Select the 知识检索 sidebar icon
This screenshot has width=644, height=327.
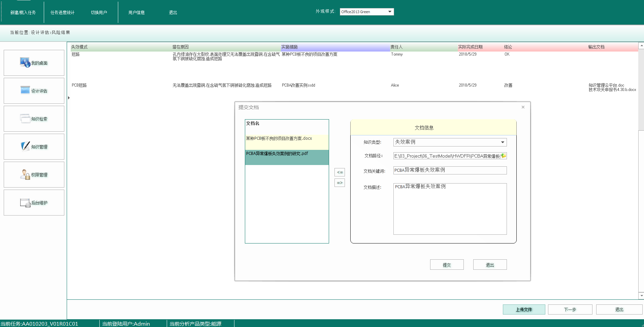pos(25,119)
